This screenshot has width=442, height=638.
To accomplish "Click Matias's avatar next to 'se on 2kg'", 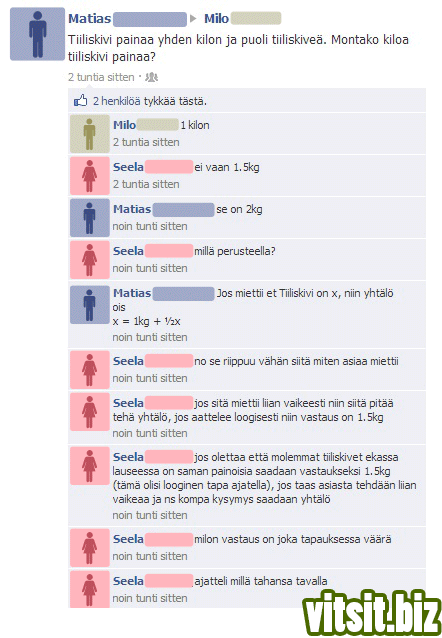I will click(90, 218).
